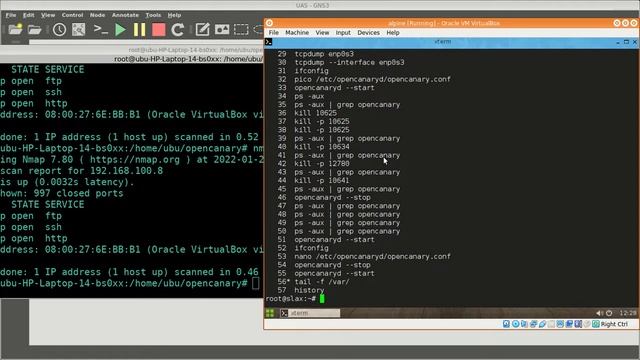Open console to all devices in GNS3
Viewport: 640px width, 360px height.
click(100, 29)
